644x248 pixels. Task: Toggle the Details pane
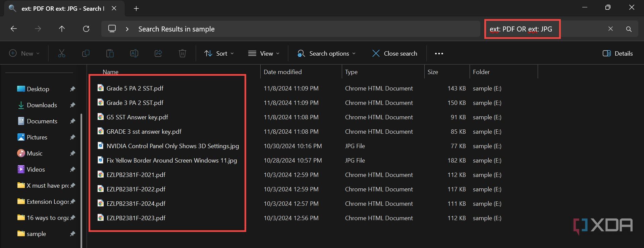pos(618,53)
